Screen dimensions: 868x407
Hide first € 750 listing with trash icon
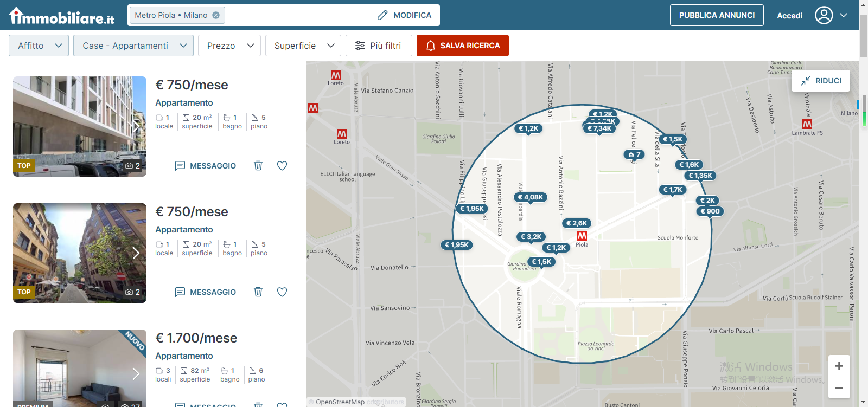pos(258,166)
